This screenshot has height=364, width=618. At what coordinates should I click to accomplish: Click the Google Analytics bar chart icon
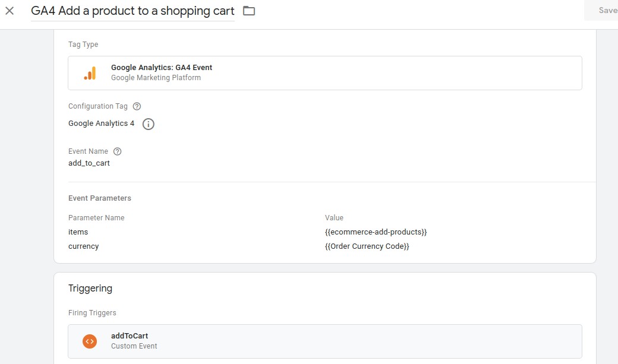pyautogui.click(x=90, y=73)
